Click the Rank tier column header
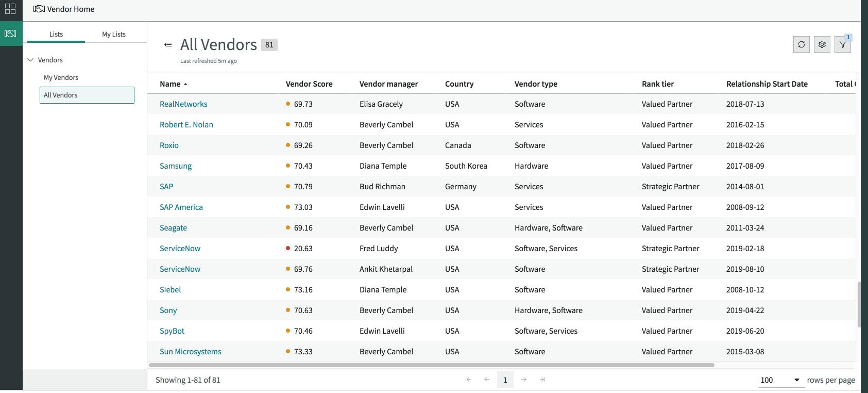The image size is (868, 393). [658, 84]
